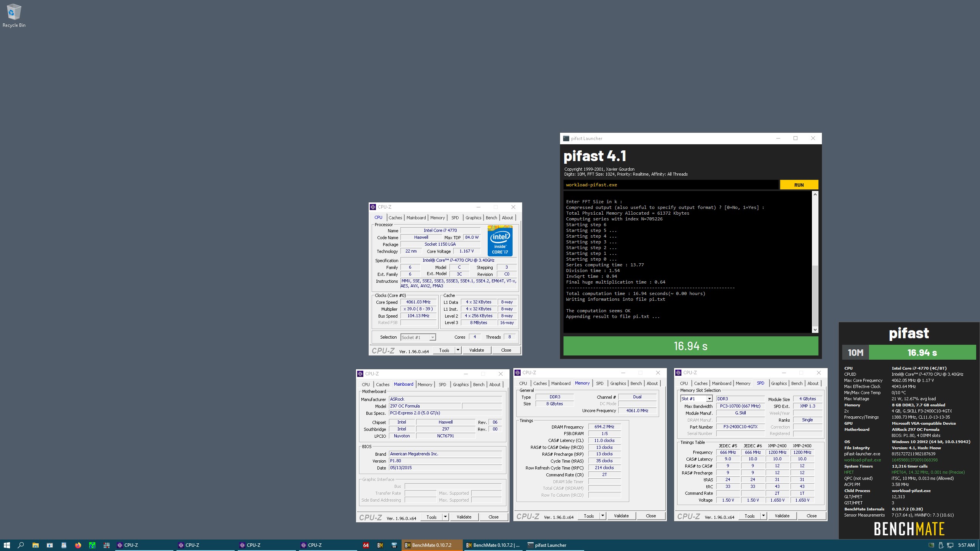Click the Part Number field F3-2400C10-4GTX
The image size is (980, 551).
740,427
